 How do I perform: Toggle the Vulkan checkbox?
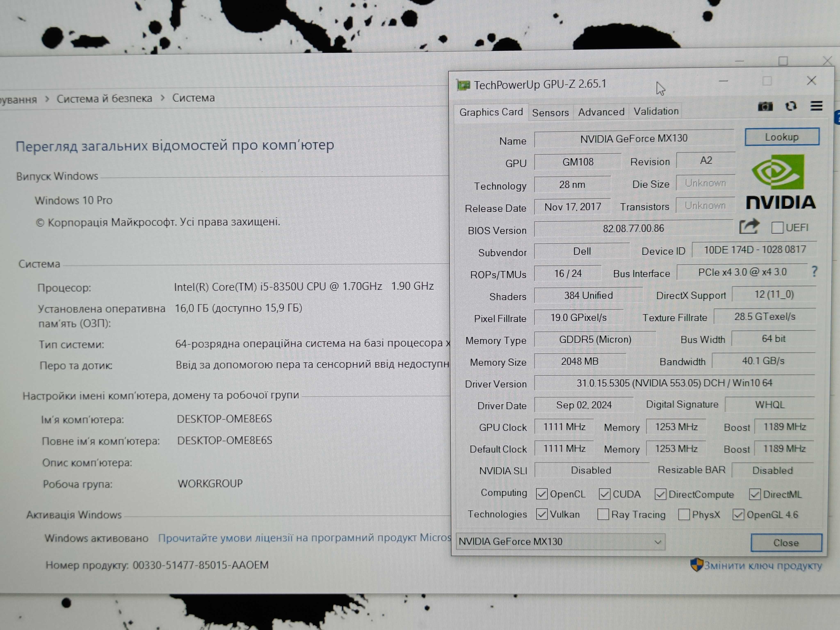coord(542,514)
